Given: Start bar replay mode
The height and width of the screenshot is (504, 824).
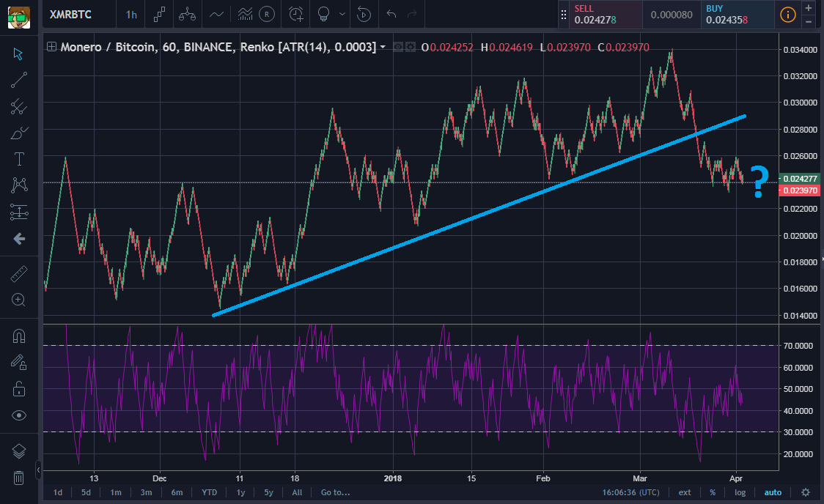Looking at the screenshot, I should pyautogui.click(x=364, y=15).
